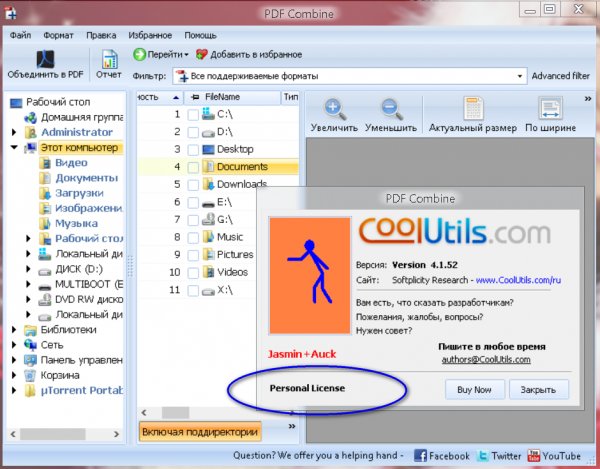This screenshot has height=469, width=600.
Task: Select По ширине fit-width icon
Action: point(550,108)
